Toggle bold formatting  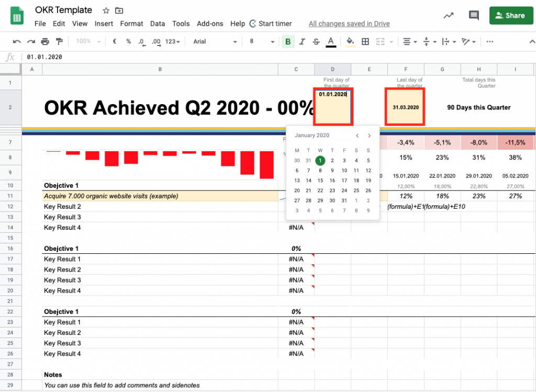coord(287,41)
